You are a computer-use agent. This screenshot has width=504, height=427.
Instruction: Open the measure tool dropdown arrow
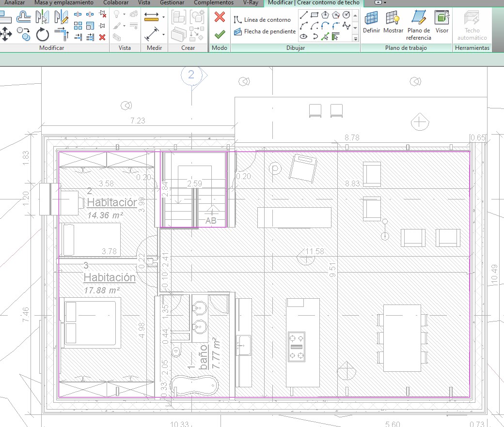coord(164,17)
